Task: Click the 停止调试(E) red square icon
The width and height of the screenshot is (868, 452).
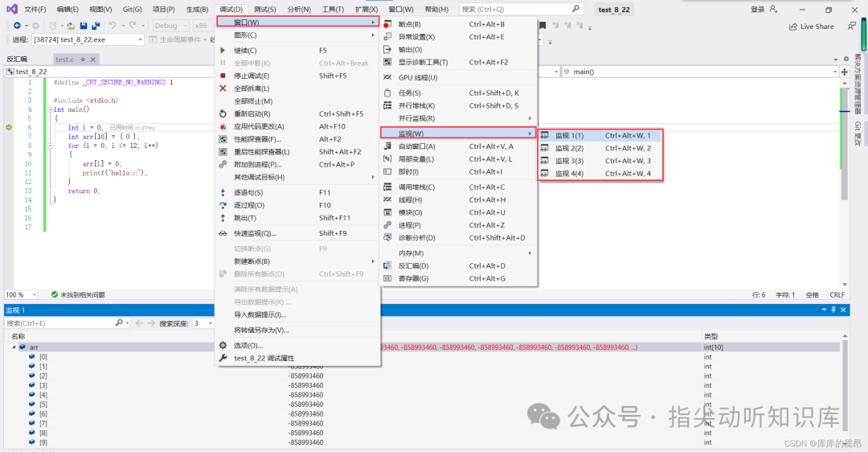Action: (x=223, y=76)
